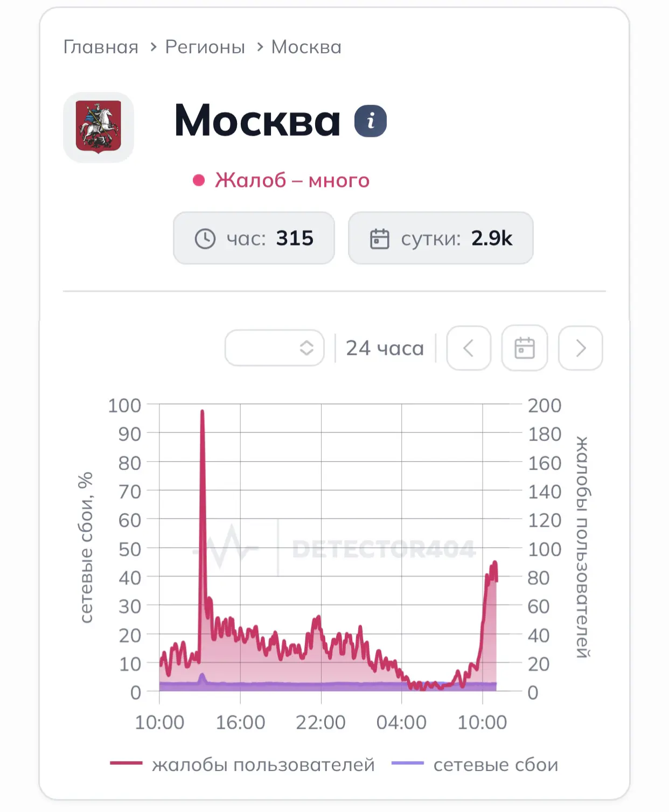Viewport: 669px width, 812px height.
Task: Go to previous time period arrow
Action: click(x=469, y=348)
